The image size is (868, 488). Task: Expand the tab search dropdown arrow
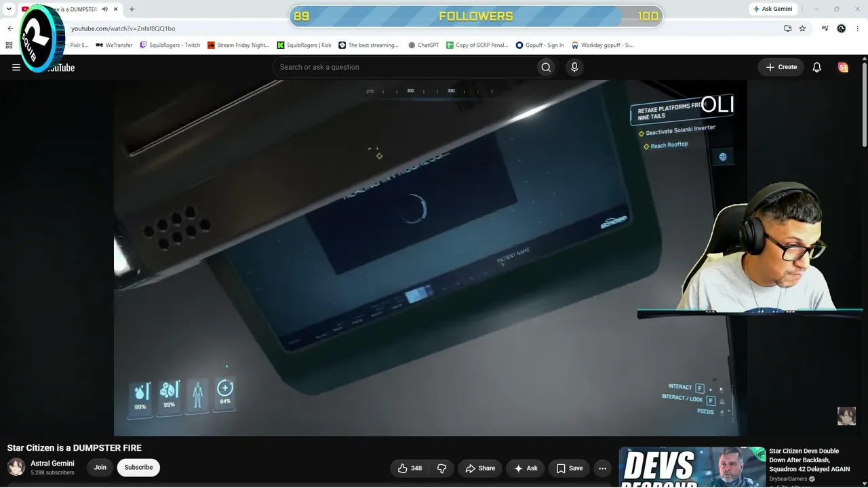[9, 9]
